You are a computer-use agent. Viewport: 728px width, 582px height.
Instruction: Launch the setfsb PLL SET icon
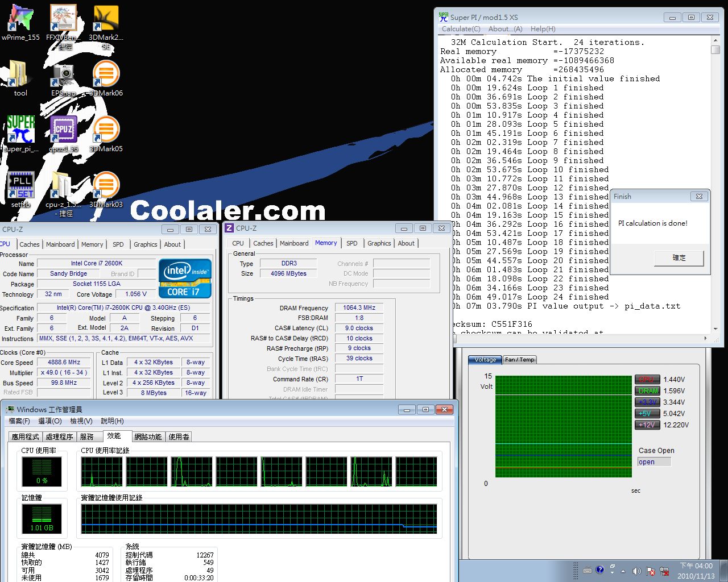[20, 189]
